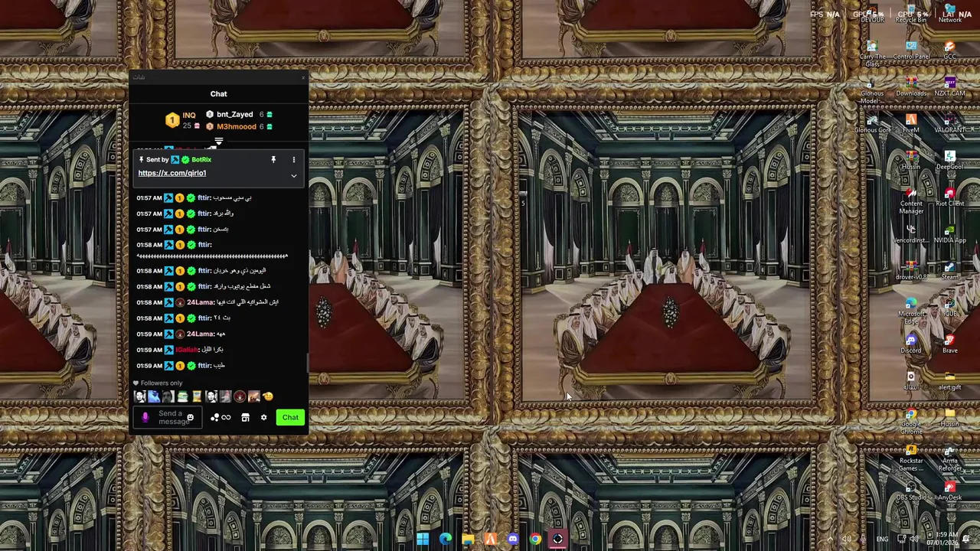Open pinned message three-dot options menu

click(293, 160)
